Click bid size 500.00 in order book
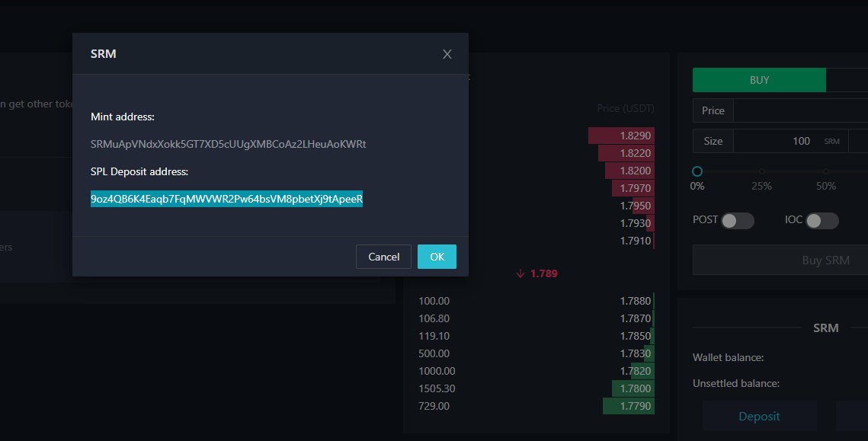This screenshot has width=868, height=441. pos(434,353)
